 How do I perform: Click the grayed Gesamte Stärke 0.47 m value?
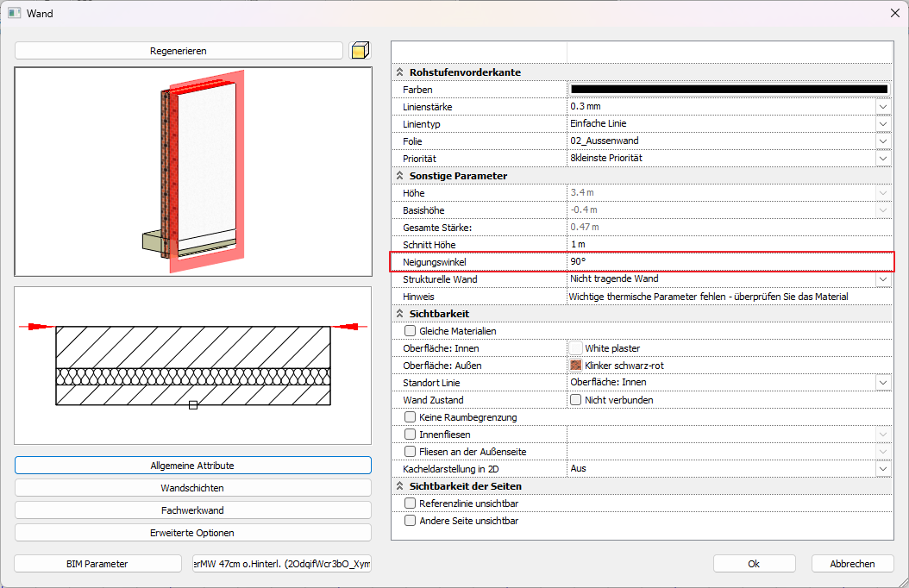tap(585, 227)
